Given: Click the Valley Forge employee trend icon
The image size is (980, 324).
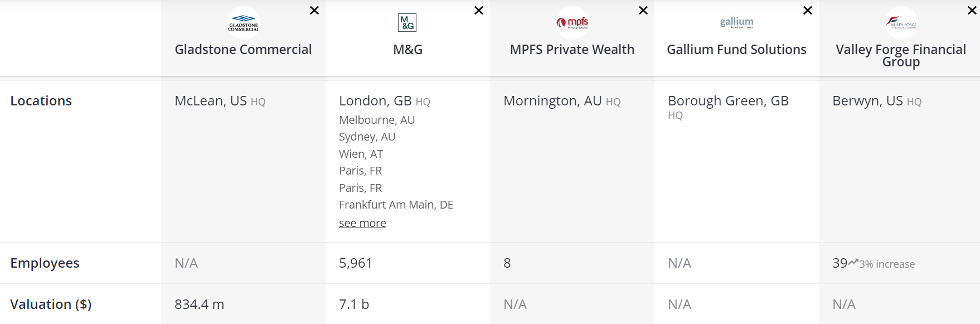Looking at the screenshot, I should coord(853,262).
